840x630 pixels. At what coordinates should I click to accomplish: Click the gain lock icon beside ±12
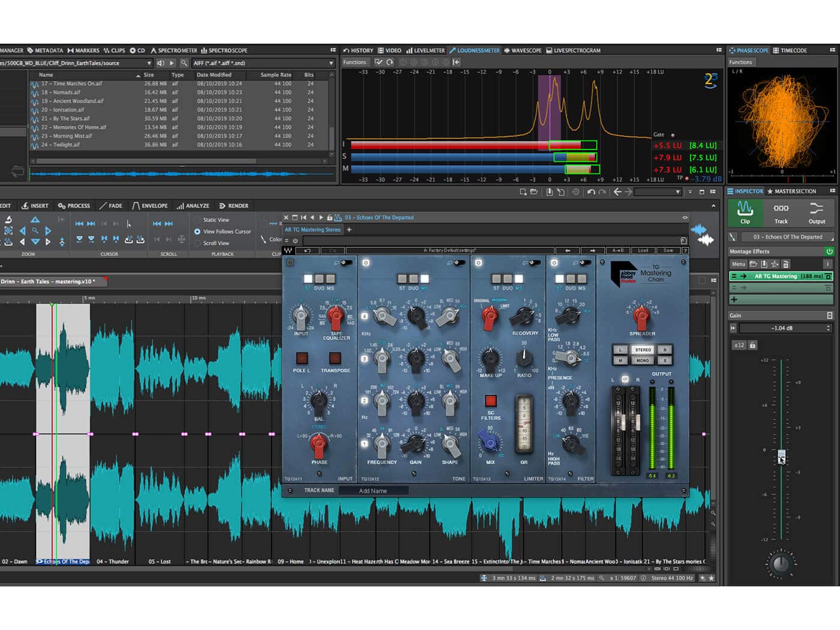752,345
